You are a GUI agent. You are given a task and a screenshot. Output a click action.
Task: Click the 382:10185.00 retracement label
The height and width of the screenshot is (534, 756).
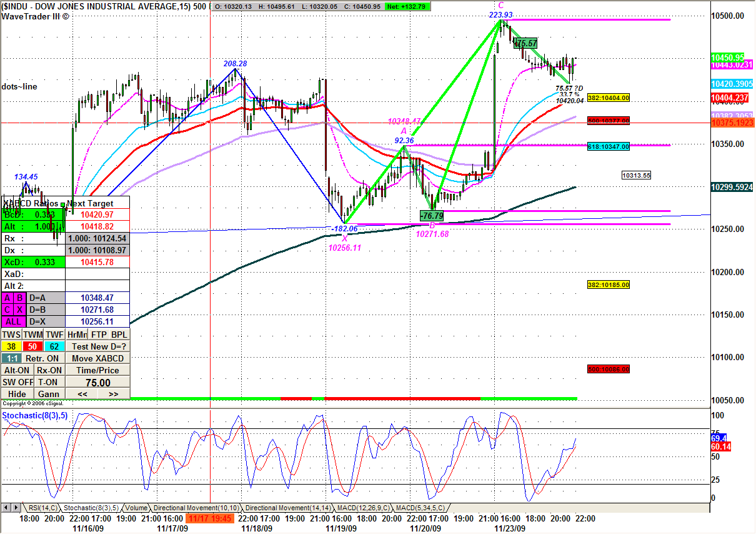tap(609, 285)
